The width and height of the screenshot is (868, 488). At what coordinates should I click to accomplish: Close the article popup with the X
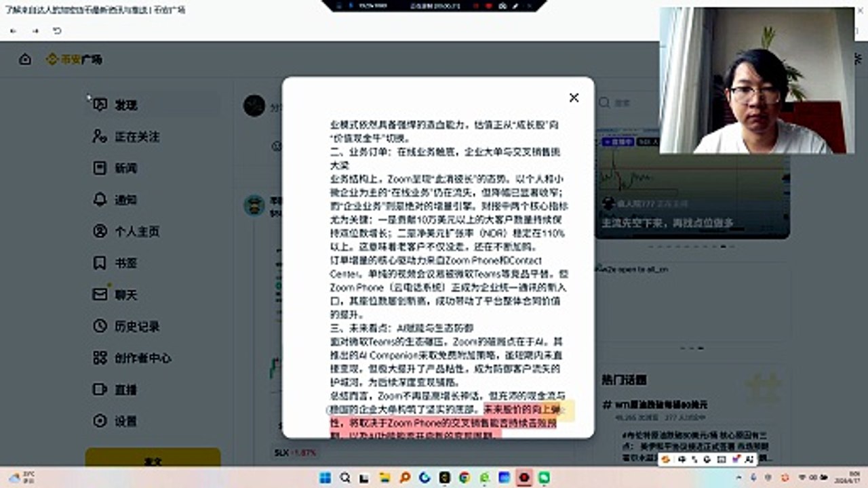pyautogui.click(x=574, y=98)
